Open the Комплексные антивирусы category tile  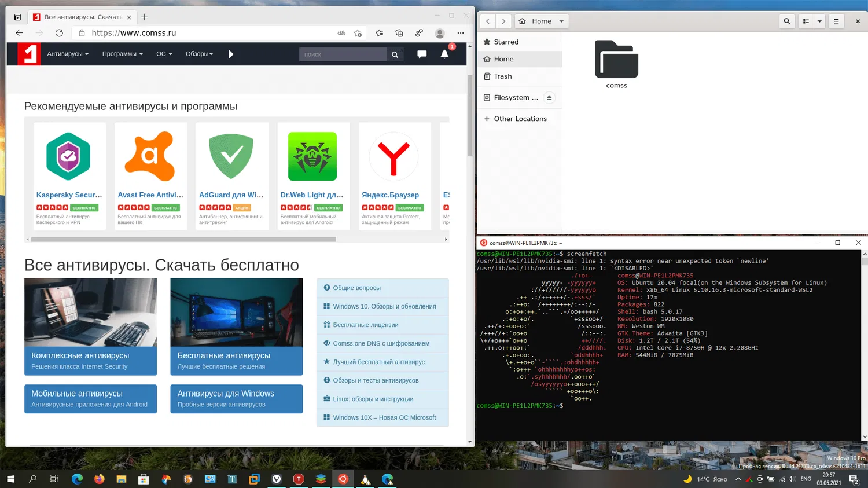coord(90,326)
